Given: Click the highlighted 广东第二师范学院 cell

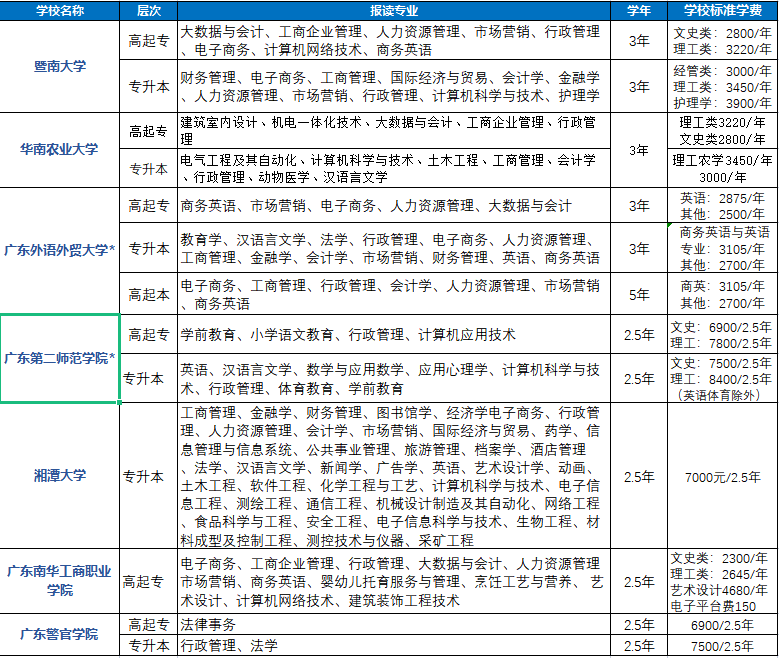Looking at the screenshot, I should pyautogui.click(x=60, y=358).
